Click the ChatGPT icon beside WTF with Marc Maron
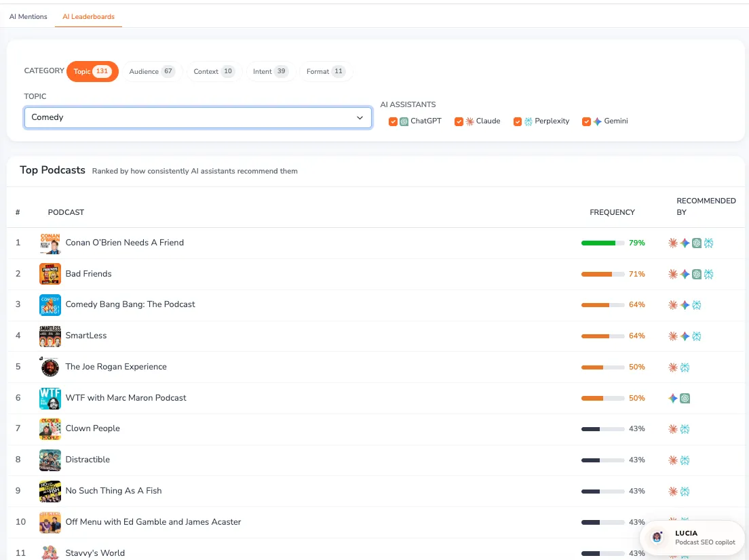Viewport: 749px width, 560px height. 684,398
